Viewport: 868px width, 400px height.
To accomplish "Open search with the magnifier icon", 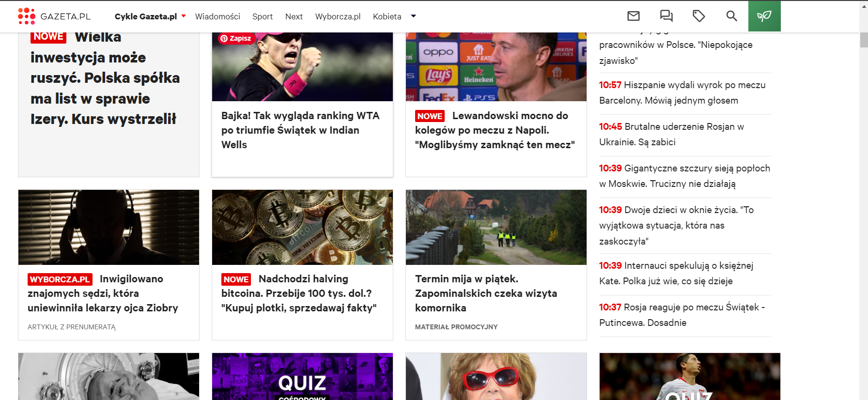I will click(731, 16).
